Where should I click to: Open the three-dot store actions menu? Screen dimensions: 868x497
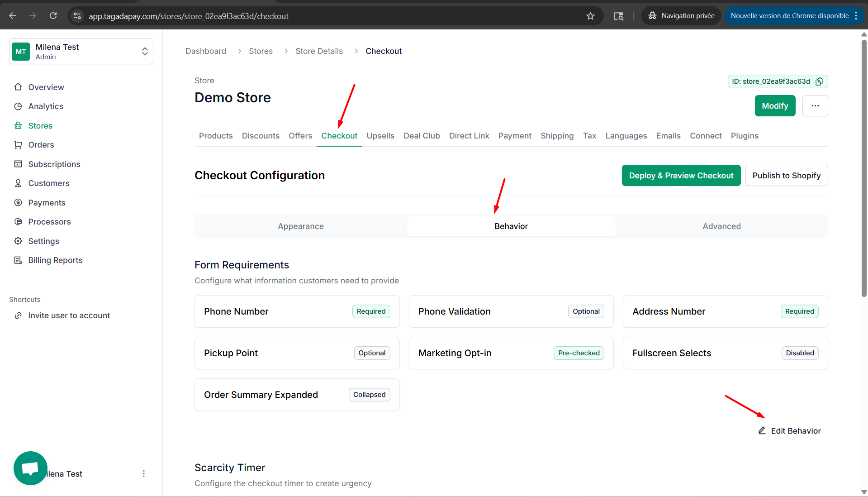pyautogui.click(x=815, y=105)
